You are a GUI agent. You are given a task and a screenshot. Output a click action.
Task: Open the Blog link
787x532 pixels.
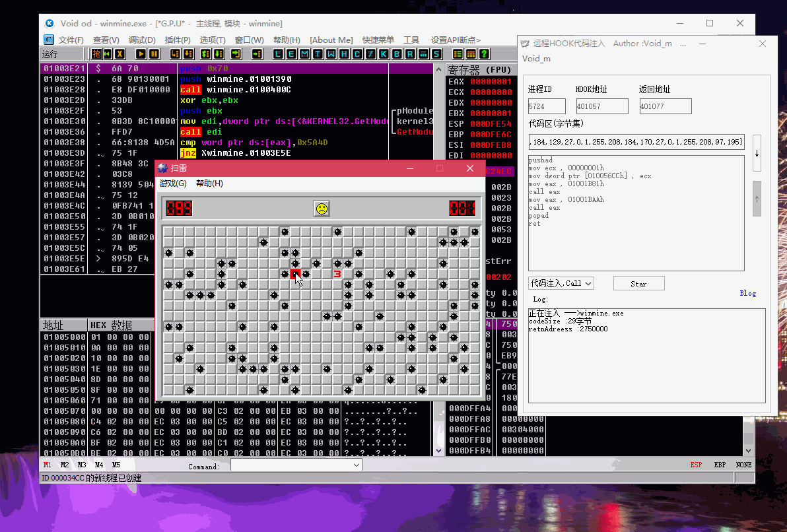[747, 293]
